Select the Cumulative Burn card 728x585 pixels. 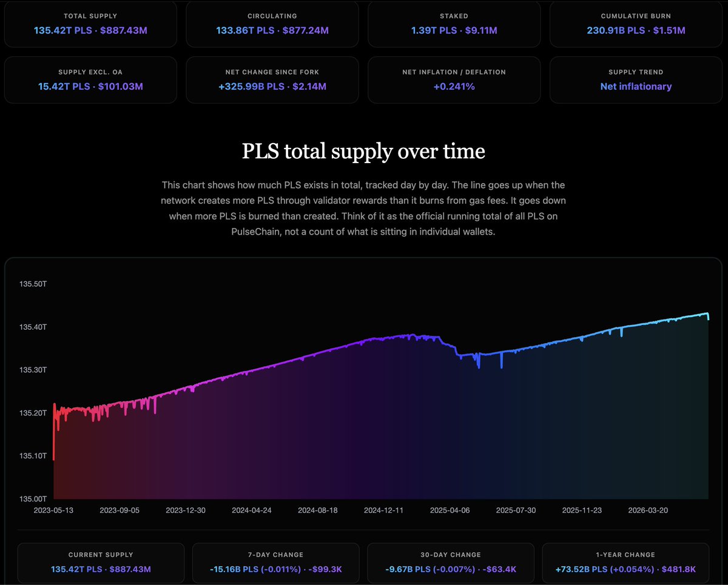pos(636,23)
